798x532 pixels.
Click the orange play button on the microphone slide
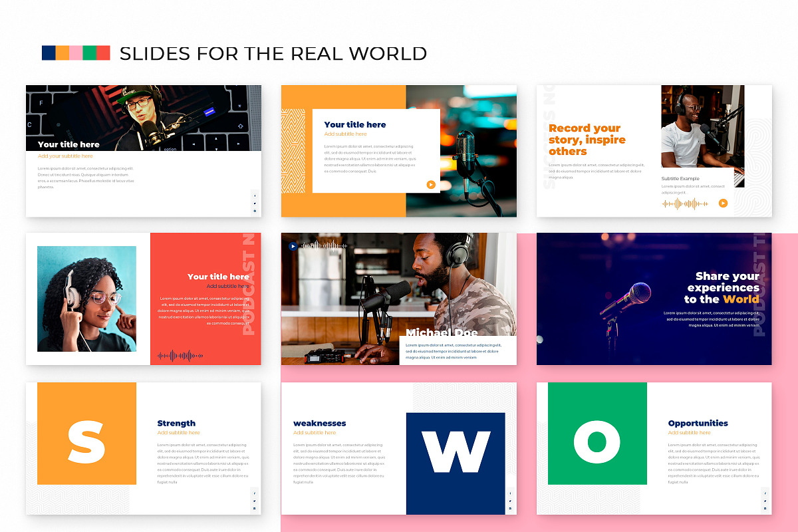click(430, 184)
